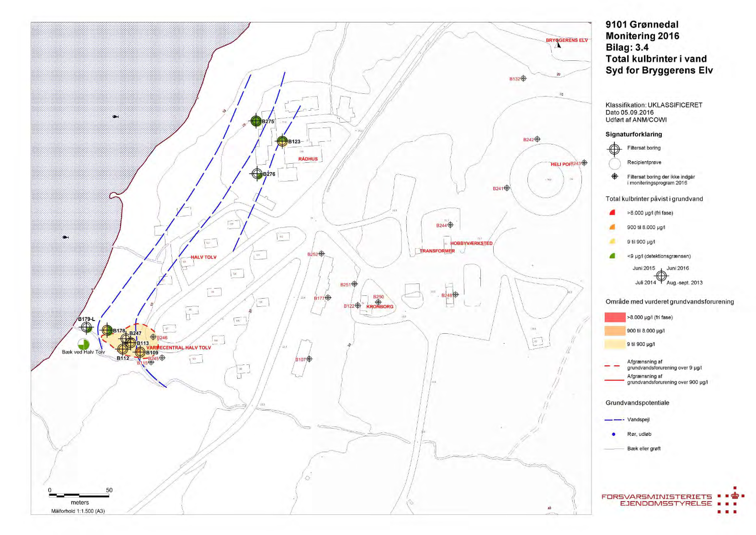Click the 'Dato 05.09.2016' text
This screenshot has width=756, height=535.
click(x=629, y=112)
